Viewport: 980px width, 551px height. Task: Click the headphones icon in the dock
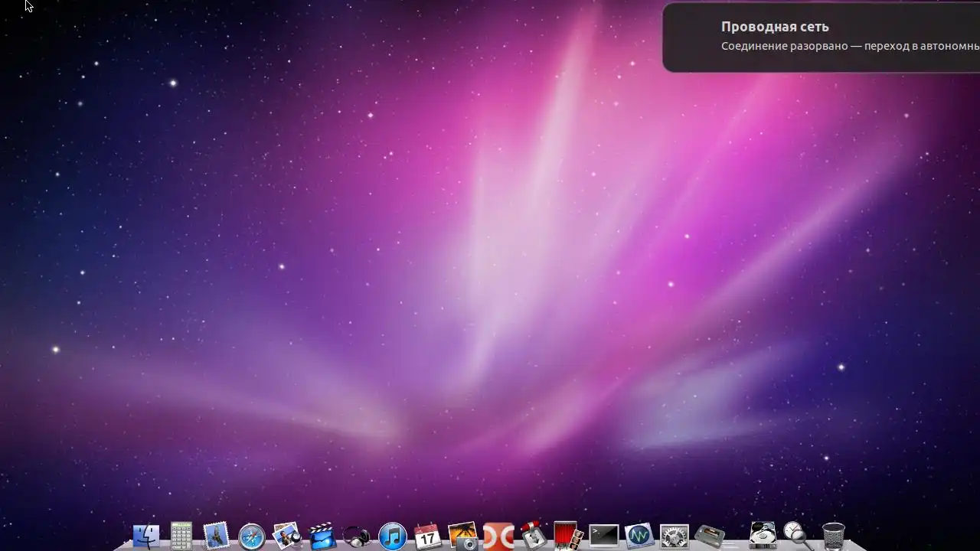(x=357, y=536)
